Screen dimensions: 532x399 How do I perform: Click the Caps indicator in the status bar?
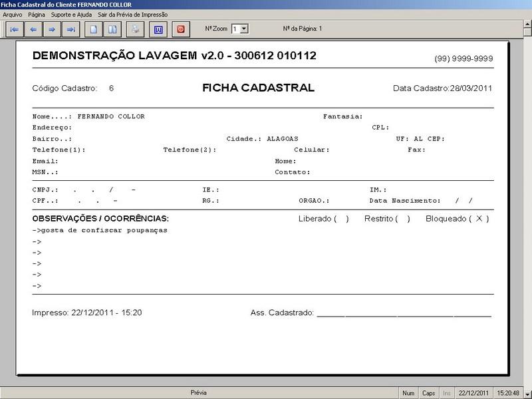pos(429,393)
